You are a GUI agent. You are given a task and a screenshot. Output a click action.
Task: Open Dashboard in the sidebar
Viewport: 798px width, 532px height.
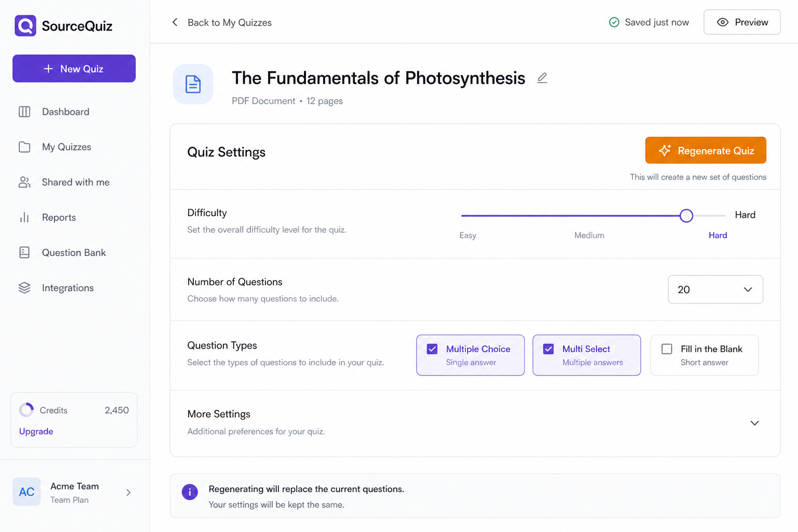66,112
